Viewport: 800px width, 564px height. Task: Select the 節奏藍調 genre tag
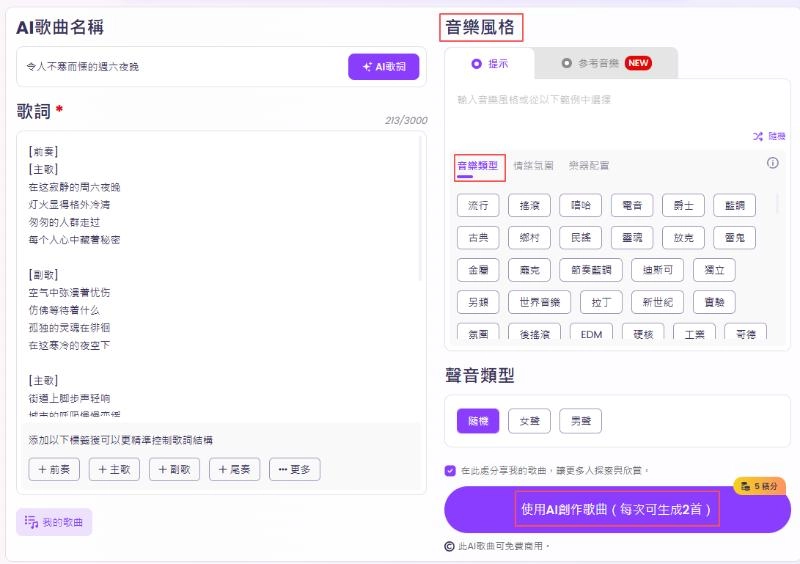pos(591,270)
